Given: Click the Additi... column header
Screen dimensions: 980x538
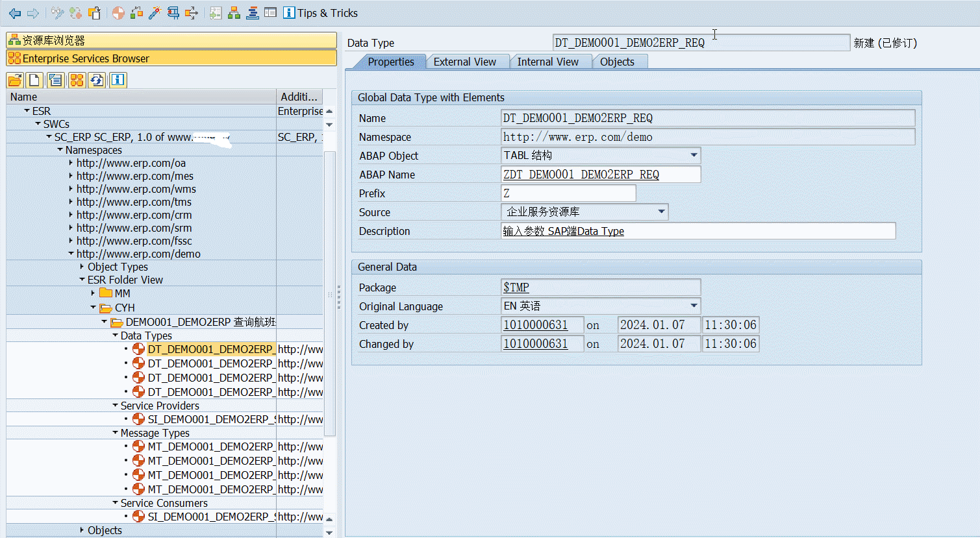Looking at the screenshot, I should (299, 97).
